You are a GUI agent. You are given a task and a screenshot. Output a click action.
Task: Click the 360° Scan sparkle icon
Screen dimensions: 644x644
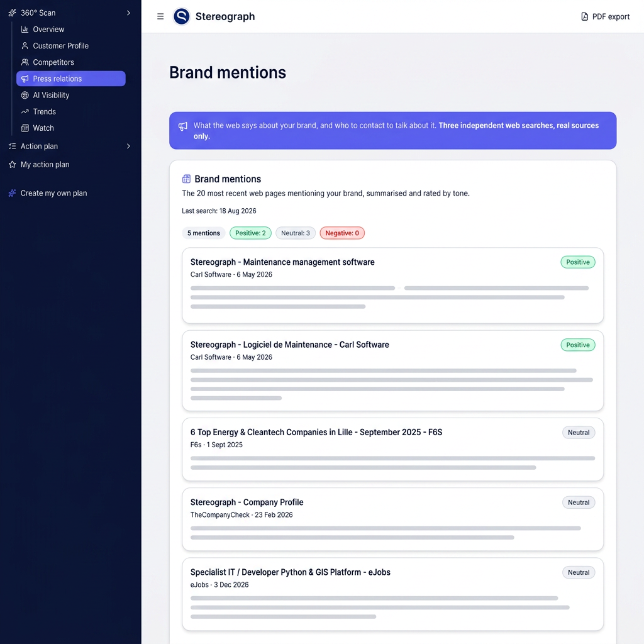(x=13, y=13)
